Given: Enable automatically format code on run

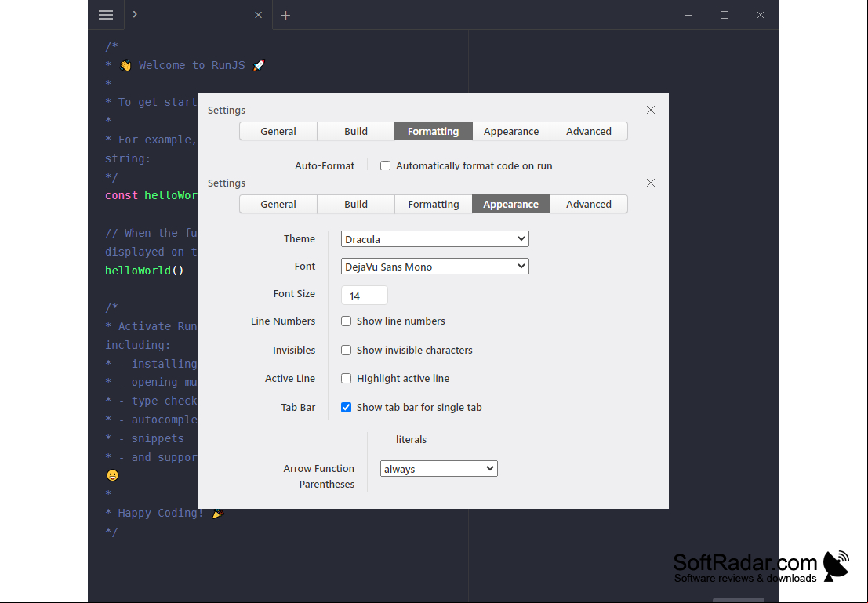Looking at the screenshot, I should point(385,165).
